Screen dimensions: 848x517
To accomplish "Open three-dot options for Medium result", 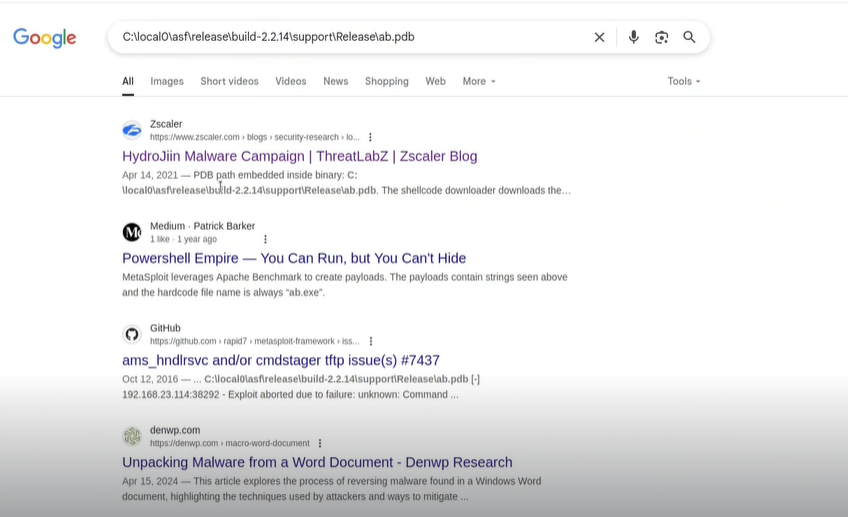I will pos(265,239).
